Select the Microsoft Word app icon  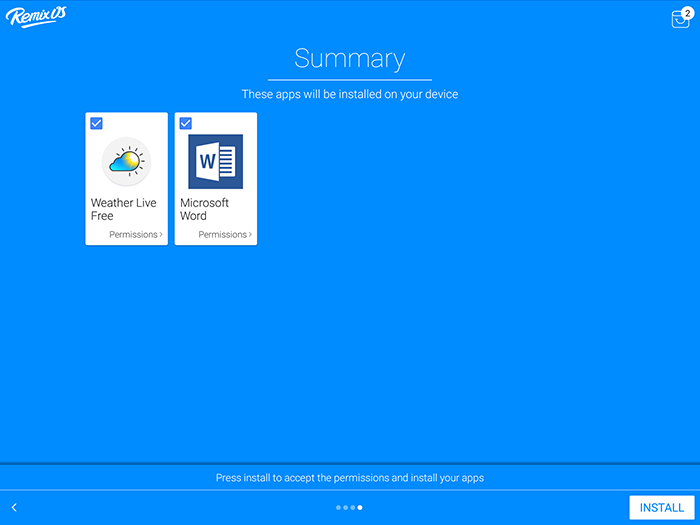pos(216,161)
